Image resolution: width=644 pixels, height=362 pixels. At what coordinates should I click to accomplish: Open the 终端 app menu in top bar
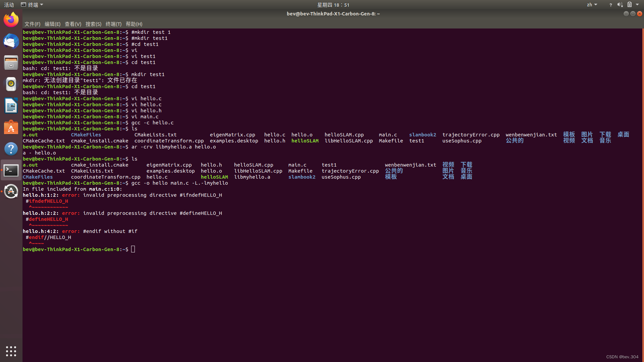click(32, 5)
